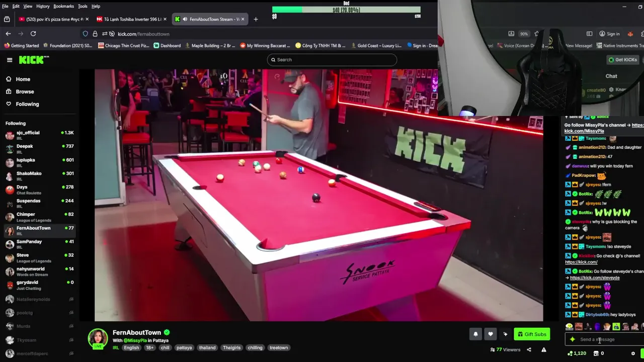Open Suspendas channel in Following list

click(x=39, y=203)
